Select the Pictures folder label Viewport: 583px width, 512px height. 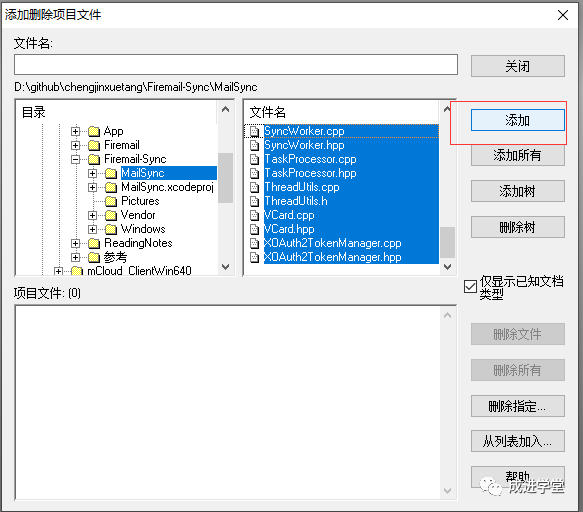pos(140,201)
